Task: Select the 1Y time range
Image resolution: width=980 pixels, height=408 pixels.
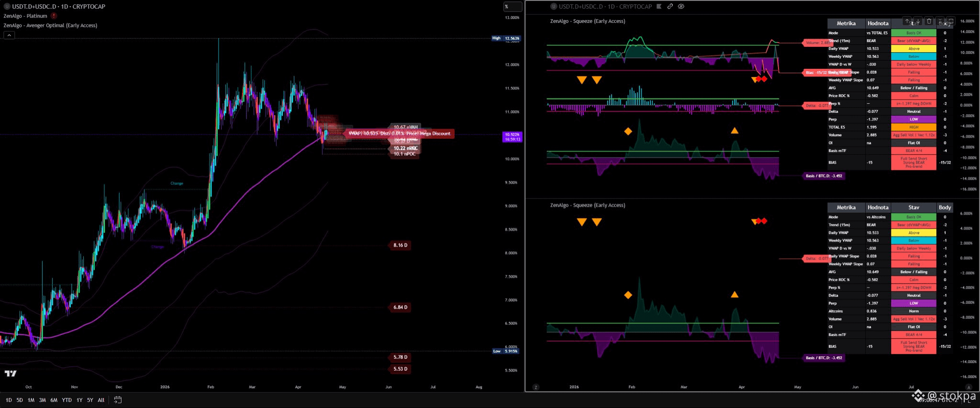Action: (79, 400)
